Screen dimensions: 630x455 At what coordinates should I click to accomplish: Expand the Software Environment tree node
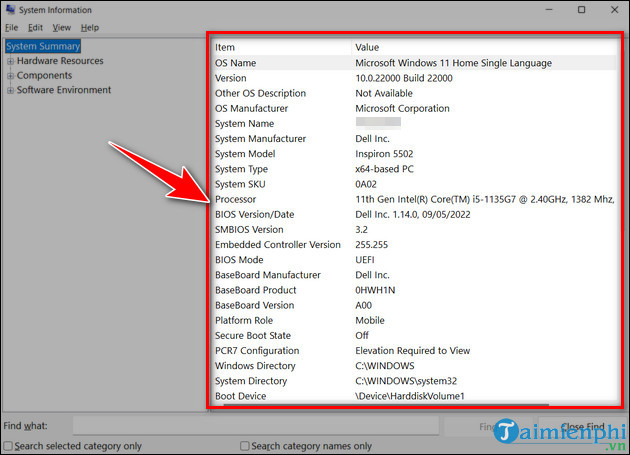coord(10,90)
